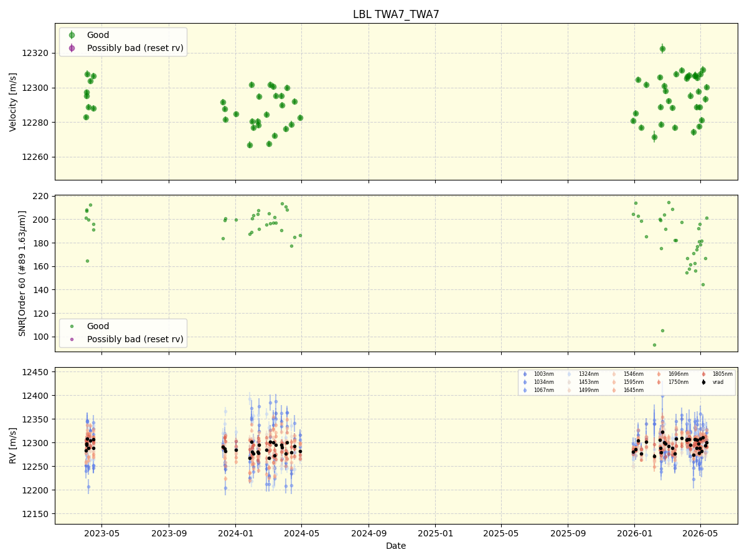The width and height of the screenshot is (747, 560).
Task: Click the 2024-01 date tick label
Action: pyautogui.click(x=235, y=533)
